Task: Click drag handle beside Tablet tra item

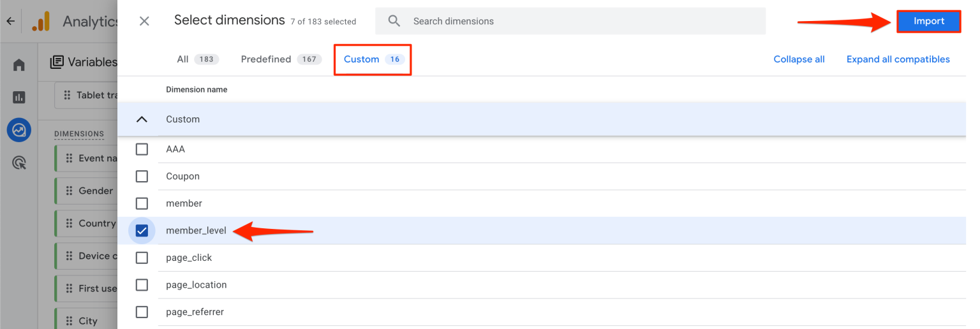Action: (x=68, y=95)
